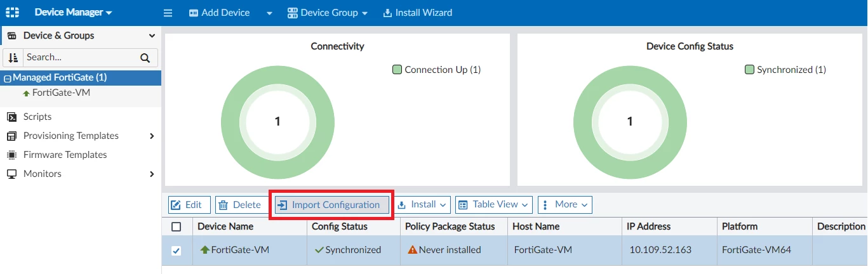This screenshot has width=868, height=274.
Task: Uncheck the FortiGate-VM row checkbox
Action: pyautogui.click(x=177, y=251)
